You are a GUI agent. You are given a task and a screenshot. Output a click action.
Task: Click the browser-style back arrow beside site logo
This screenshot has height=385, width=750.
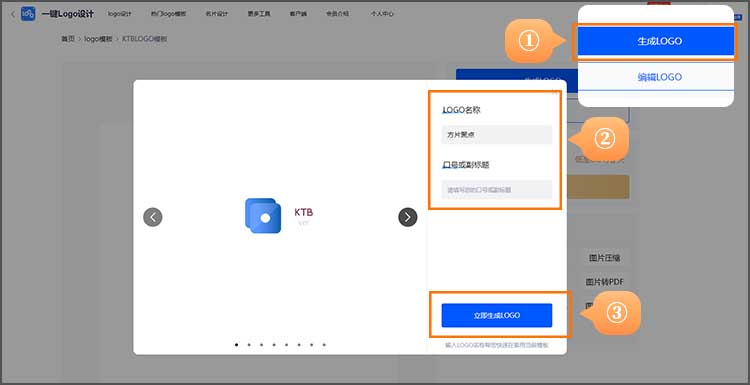[x=13, y=14]
